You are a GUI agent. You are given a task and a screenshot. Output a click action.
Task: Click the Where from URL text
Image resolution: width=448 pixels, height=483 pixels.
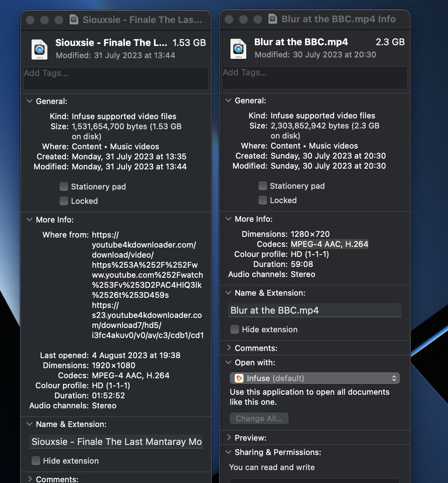point(148,285)
